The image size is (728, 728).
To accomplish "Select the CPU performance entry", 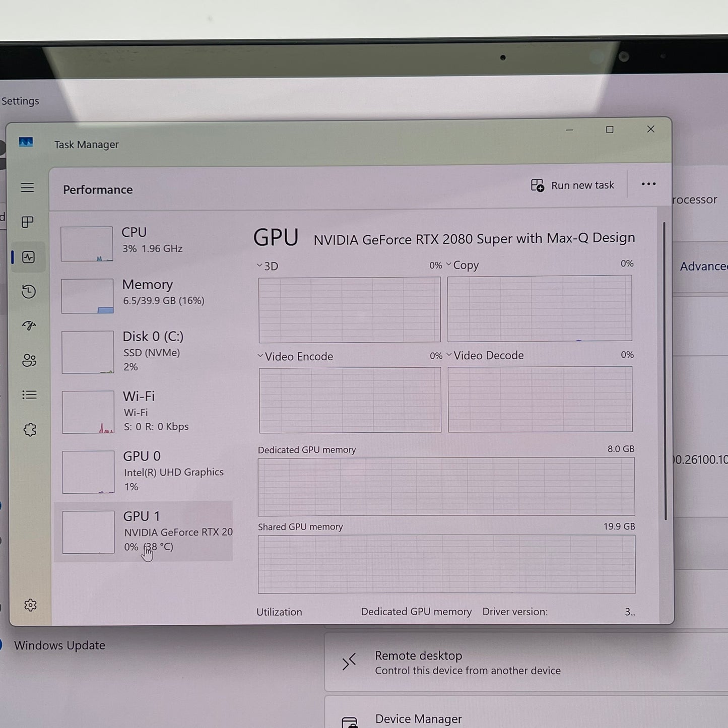I will click(144, 243).
